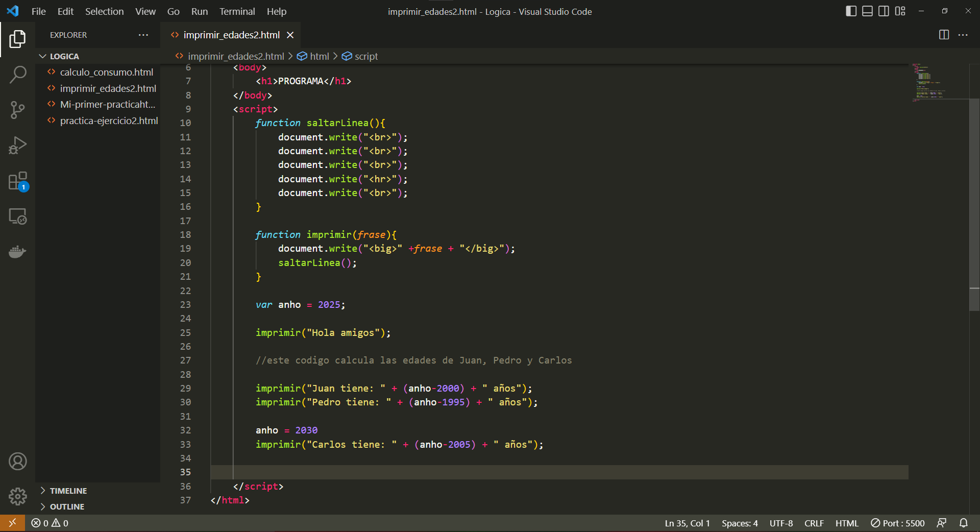
Task: Click the remote window indicator
Action: coord(12,523)
